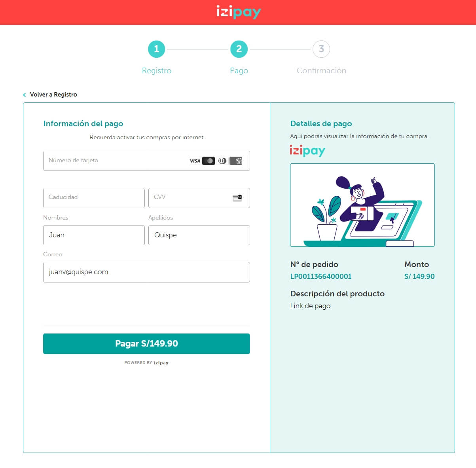Click the Visa card icon
Viewport: 476px width, 468px height.
tap(195, 161)
